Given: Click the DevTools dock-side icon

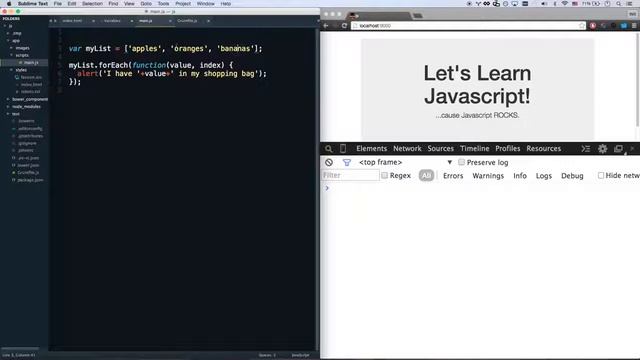Looking at the screenshot, I should (x=618, y=149).
